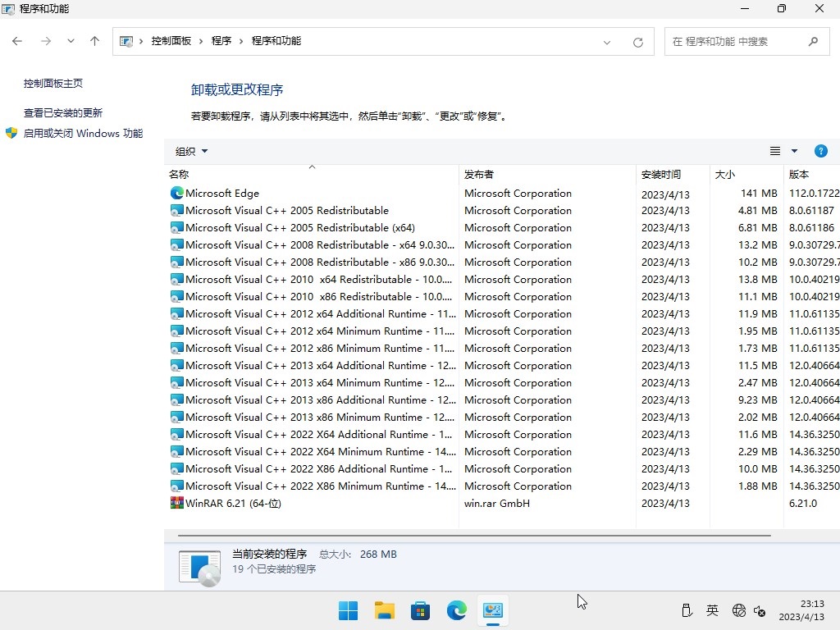This screenshot has width=840, height=630.
Task: Open the 组织 dropdown menu
Action: pos(190,151)
